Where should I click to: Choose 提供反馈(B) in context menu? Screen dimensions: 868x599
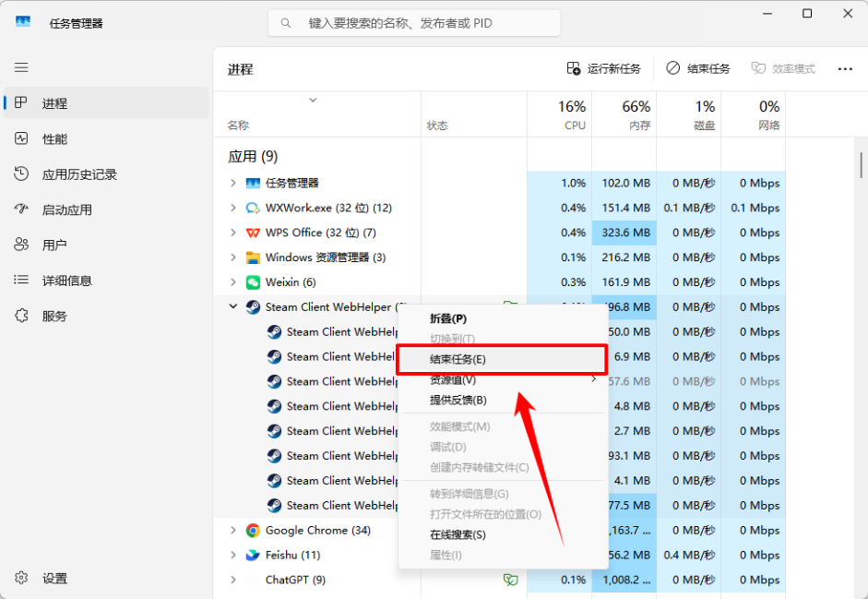(x=503, y=400)
